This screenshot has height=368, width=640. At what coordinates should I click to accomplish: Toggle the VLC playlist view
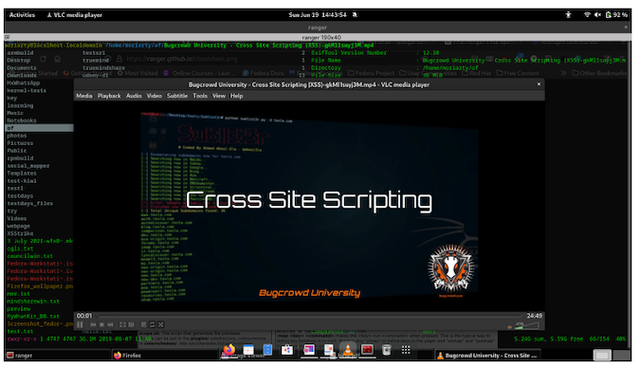tap(144, 325)
